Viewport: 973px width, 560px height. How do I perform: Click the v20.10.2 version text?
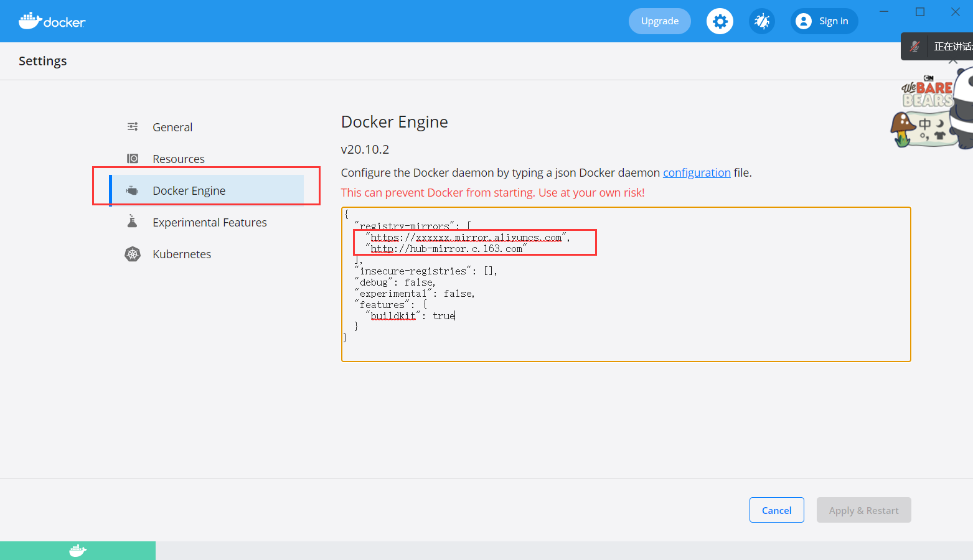click(x=365, y=149)
